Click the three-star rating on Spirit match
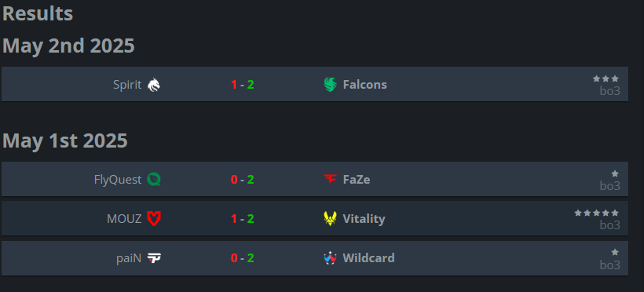Viewport: 644px width, 292px height. point(606,78)
